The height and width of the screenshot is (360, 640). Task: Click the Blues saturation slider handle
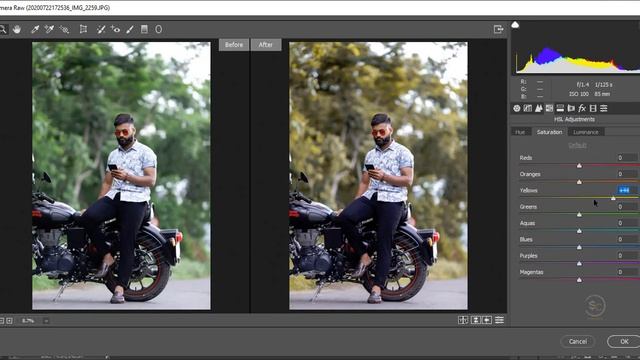(x=579, y=247)
